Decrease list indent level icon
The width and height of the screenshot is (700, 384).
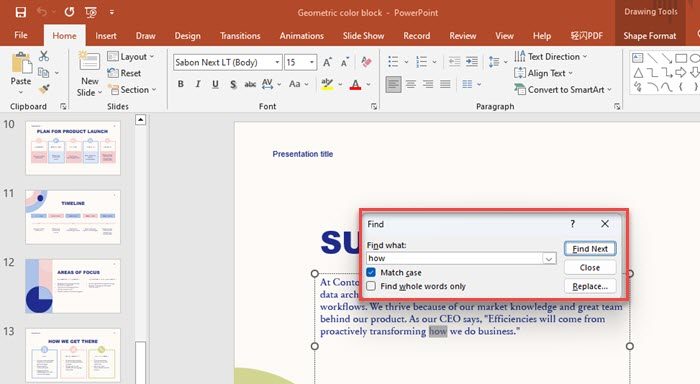tap(454, 62)
